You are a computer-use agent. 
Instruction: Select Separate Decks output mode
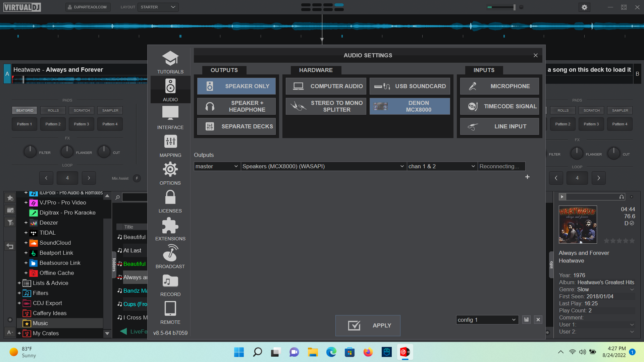236,126
